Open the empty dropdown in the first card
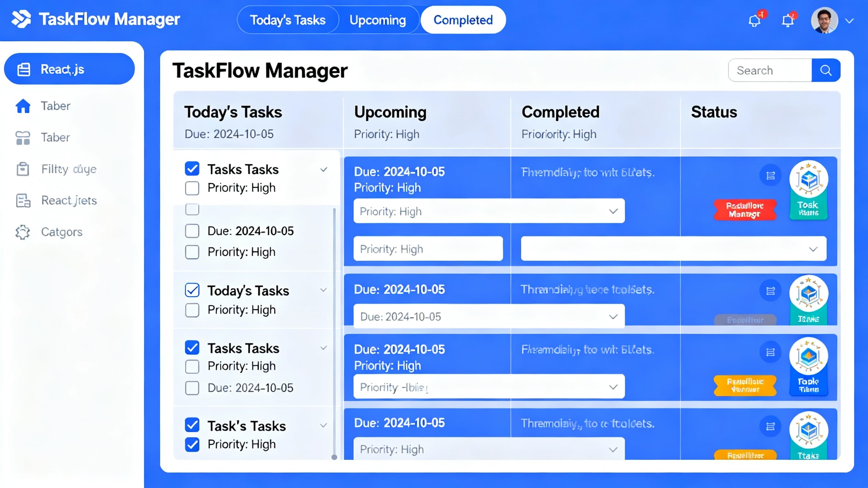Image resolution: width=868 pixels, height=488 pixels. [674, 249]
